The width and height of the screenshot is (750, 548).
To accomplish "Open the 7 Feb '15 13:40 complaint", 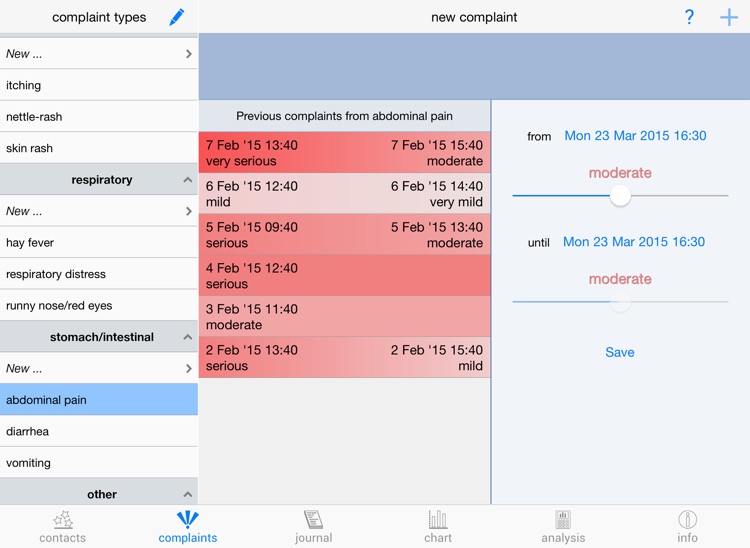I will click(x=344, y=153).
